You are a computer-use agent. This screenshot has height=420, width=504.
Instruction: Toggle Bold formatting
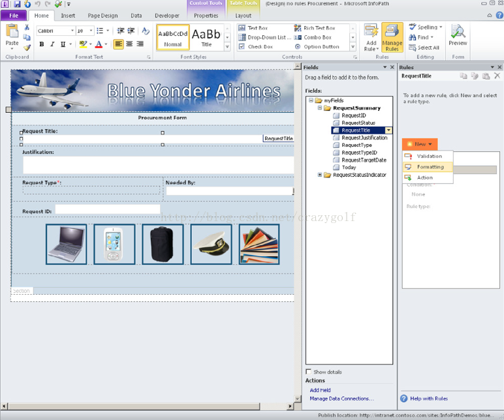click(42, 44)
